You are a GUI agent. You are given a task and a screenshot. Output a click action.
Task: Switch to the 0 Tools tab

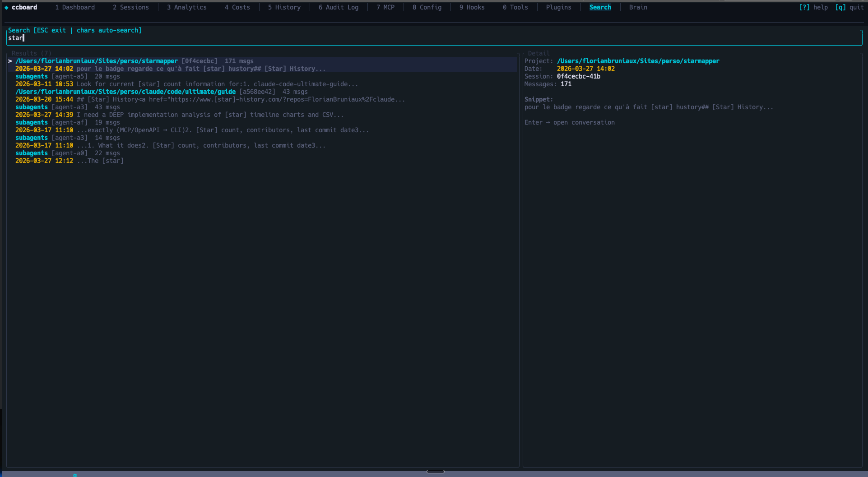[x=515, y=8]
